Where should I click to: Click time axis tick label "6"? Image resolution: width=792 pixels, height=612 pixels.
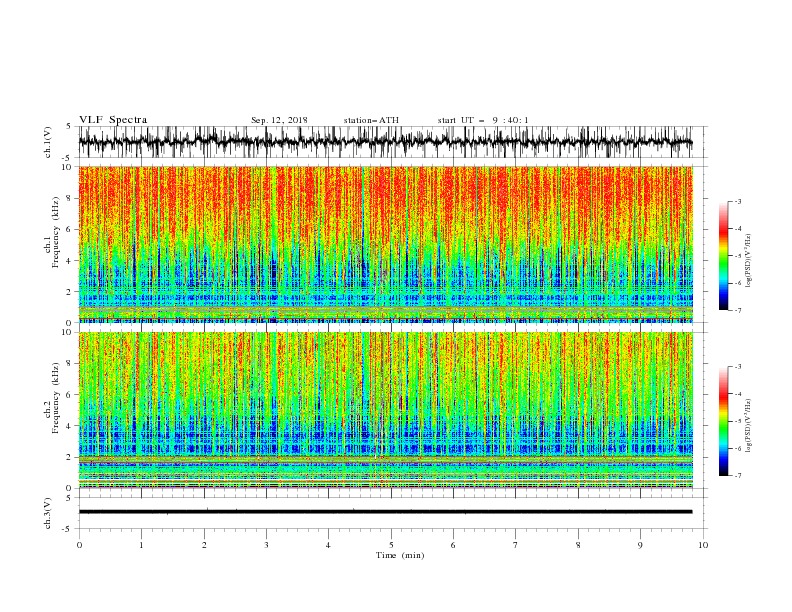coord(454,545)
